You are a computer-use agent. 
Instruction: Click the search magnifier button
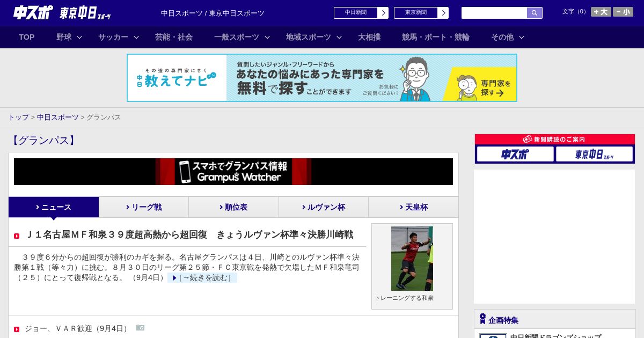click(535, 13)
